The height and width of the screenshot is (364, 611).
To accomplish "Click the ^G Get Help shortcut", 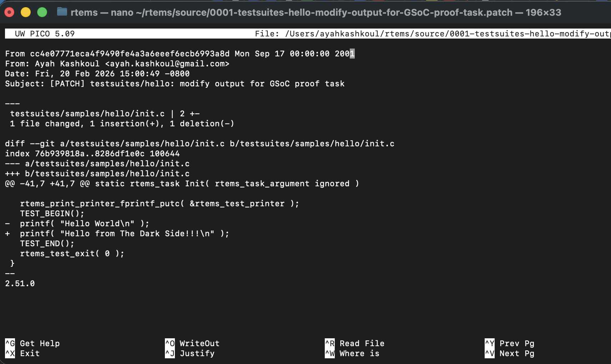I will 32,343.
